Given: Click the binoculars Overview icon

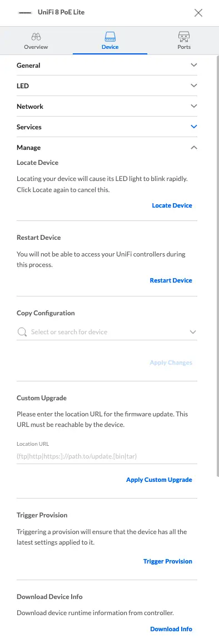Looking at the screenshot, I should point(36,37).
